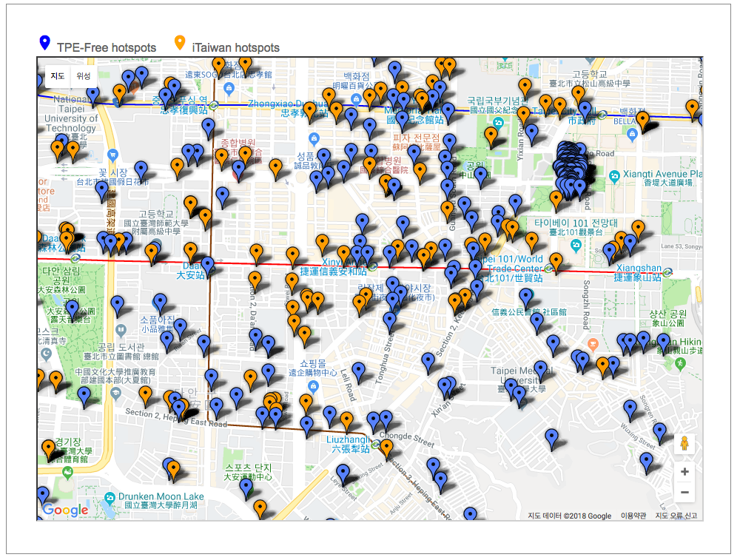Viewport: 740px width, 560px height.
Task: Click the '지도 데이터 ©2018 Google' attribution
Action: [569, 516]
